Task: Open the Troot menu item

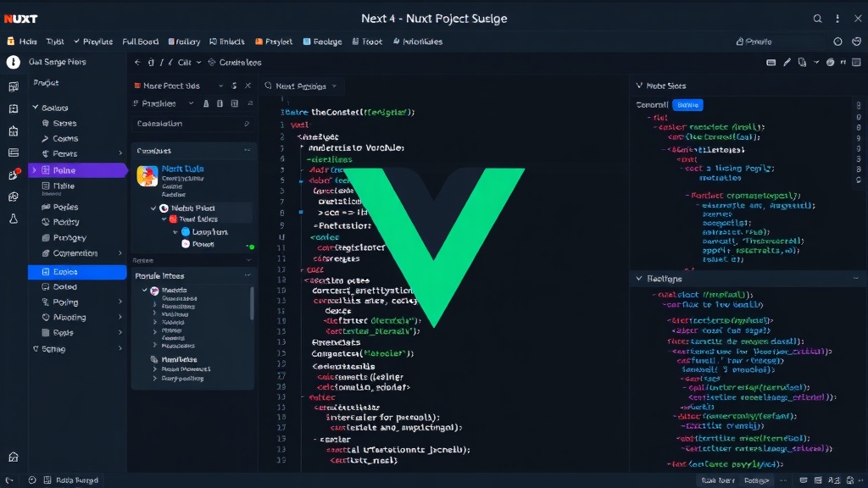Action: [367, 42]
